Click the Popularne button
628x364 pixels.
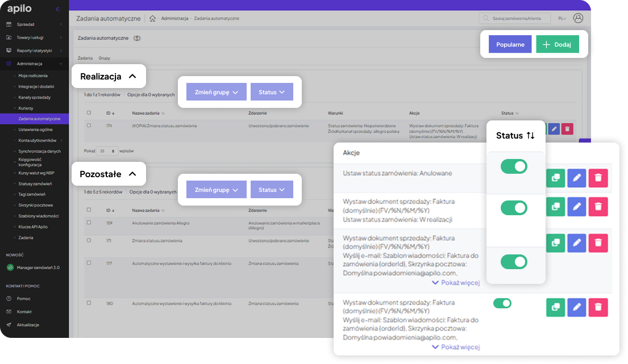[510, 44]
